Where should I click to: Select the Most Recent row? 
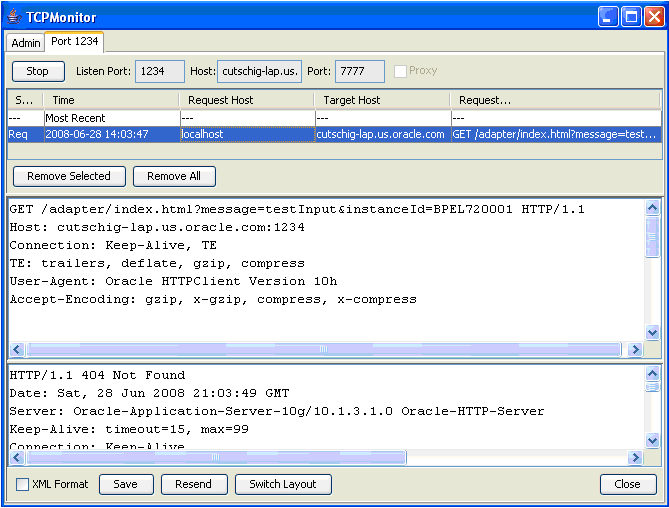pyautogui.click(x=334, y=118)
